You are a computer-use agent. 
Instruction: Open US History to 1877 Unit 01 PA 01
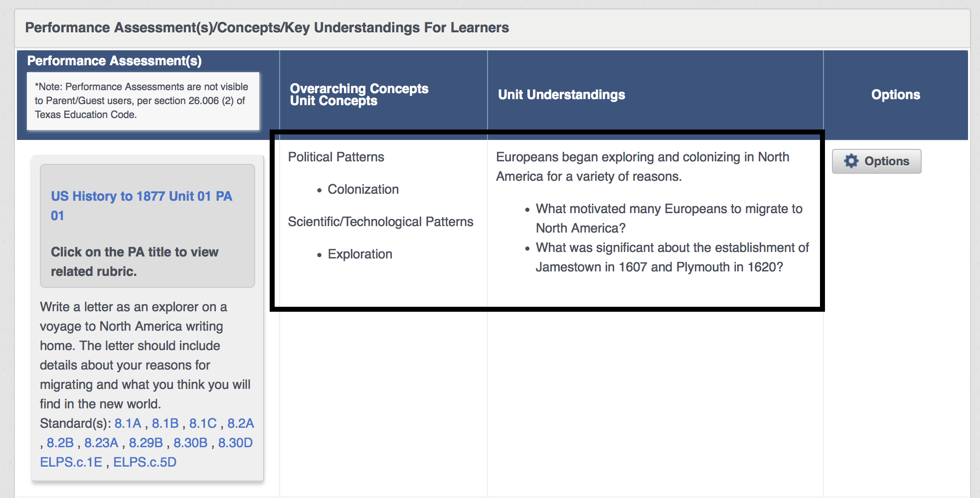[142, 206]
